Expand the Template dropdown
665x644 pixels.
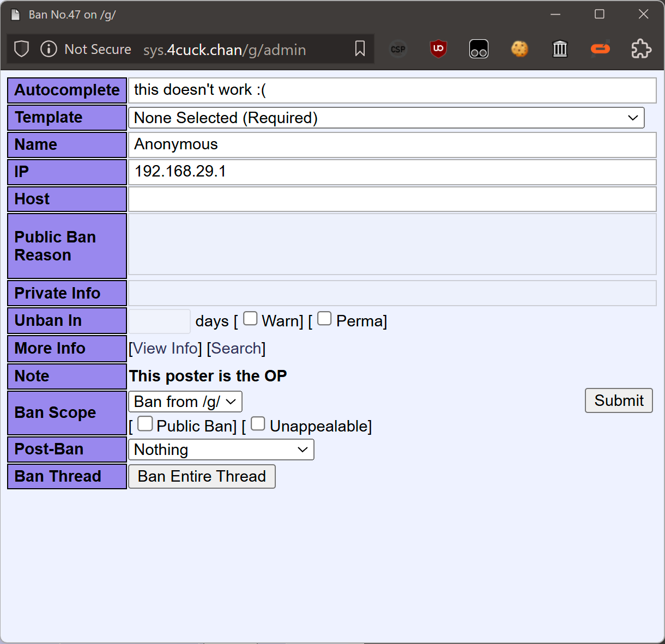tap(386, 118)
